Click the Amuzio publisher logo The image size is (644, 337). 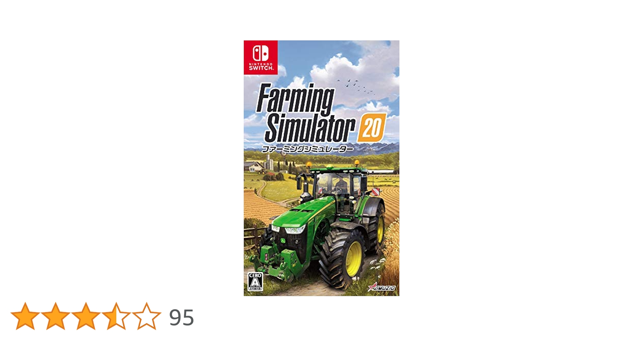tap(382, 287)
